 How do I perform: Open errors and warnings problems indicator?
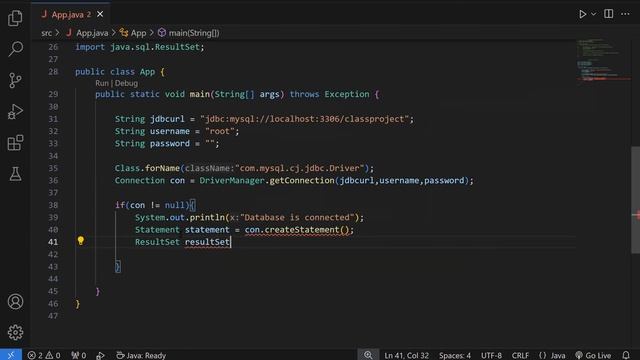click(x=44, y=355)
